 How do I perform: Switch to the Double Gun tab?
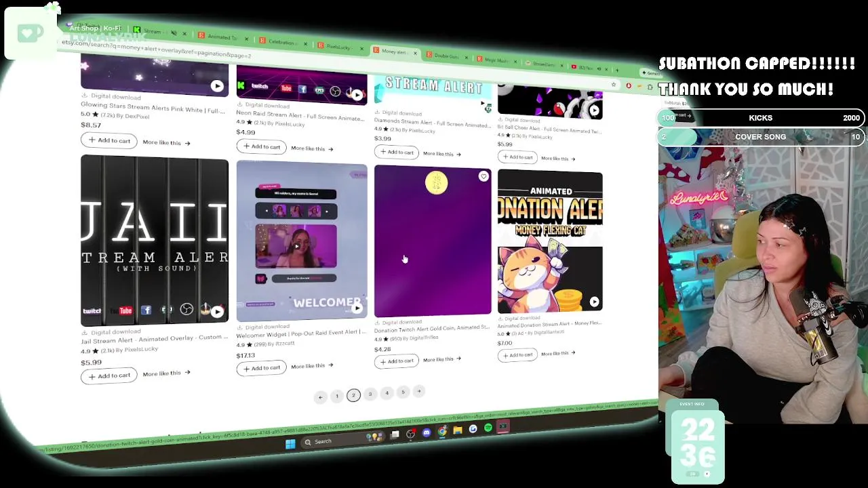(x=448, y=56)
